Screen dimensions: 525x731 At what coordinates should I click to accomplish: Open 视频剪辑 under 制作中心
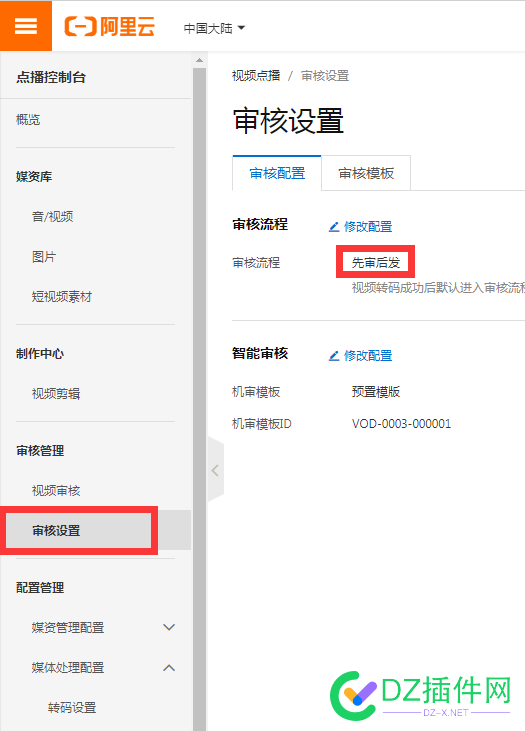tap(56, 393)
